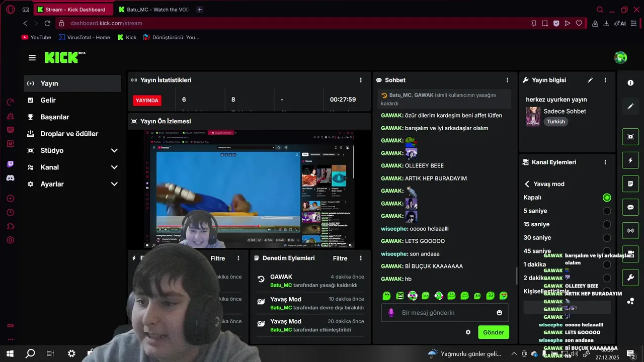This screenshot has width=644, height=362.
Task: Select Başarılar in left navigation
Action: tap(72, 117)
